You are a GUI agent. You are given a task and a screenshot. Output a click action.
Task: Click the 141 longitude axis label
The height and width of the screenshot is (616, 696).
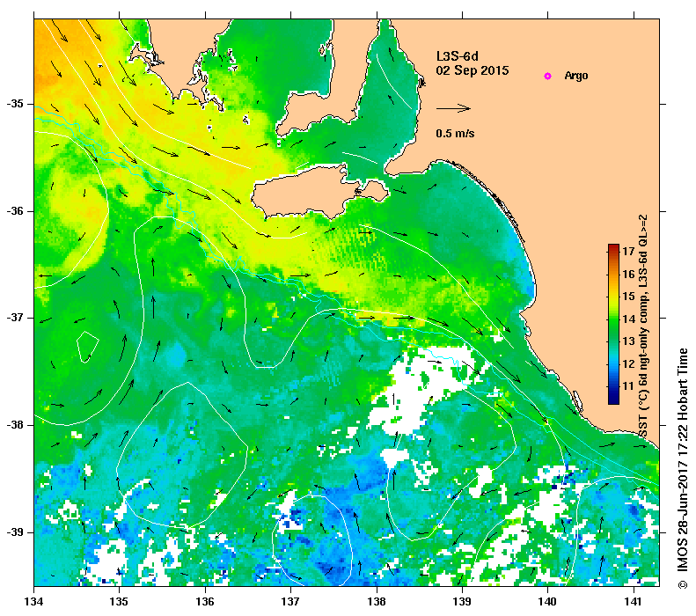[634, 602]
